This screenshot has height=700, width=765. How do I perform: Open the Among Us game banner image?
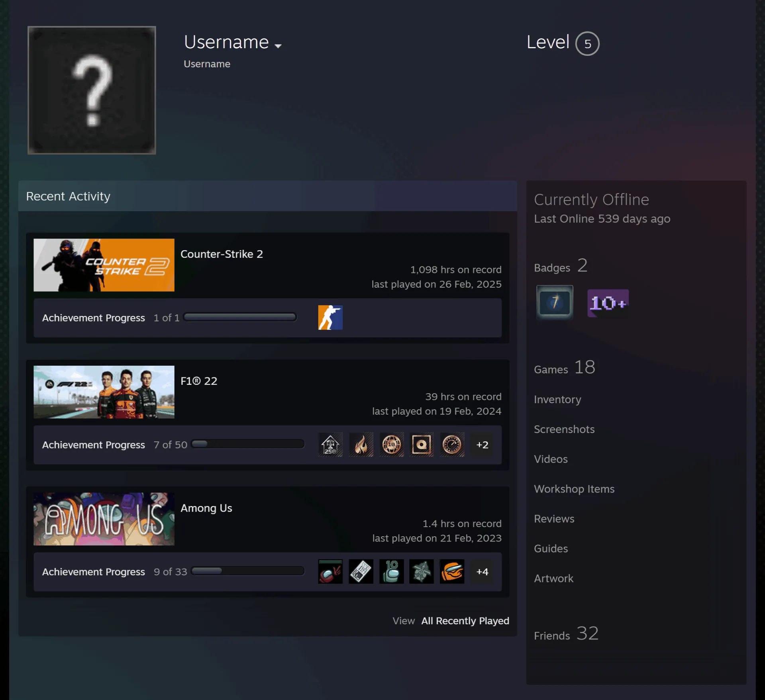(x=104, y=519)
